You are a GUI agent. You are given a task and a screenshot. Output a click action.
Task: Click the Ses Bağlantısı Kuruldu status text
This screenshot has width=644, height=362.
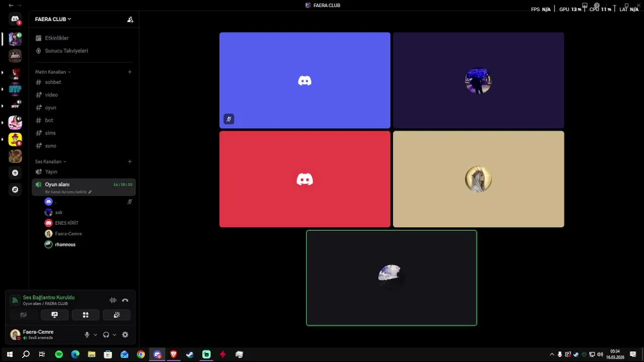(x=49, y=297)
